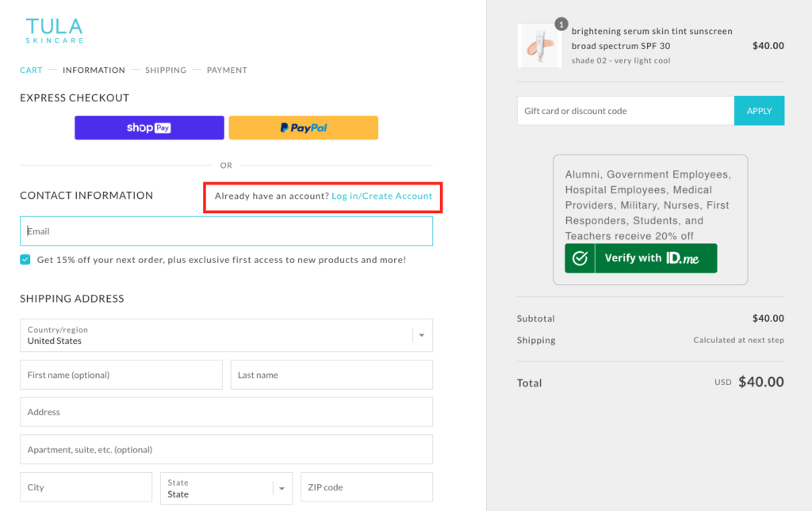Go back to the Cart step
Screen dimensions: 812x511
tap(31, 70)
